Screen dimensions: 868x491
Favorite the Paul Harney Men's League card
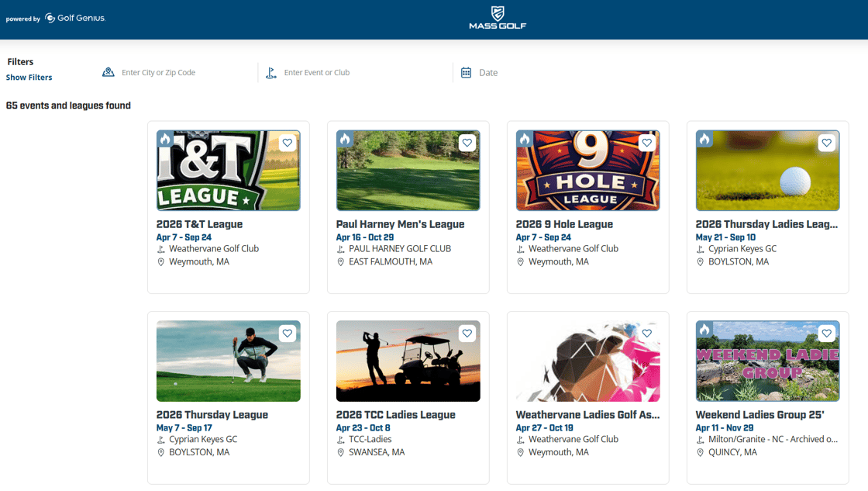pyautogui.click(x=467, y=143)
